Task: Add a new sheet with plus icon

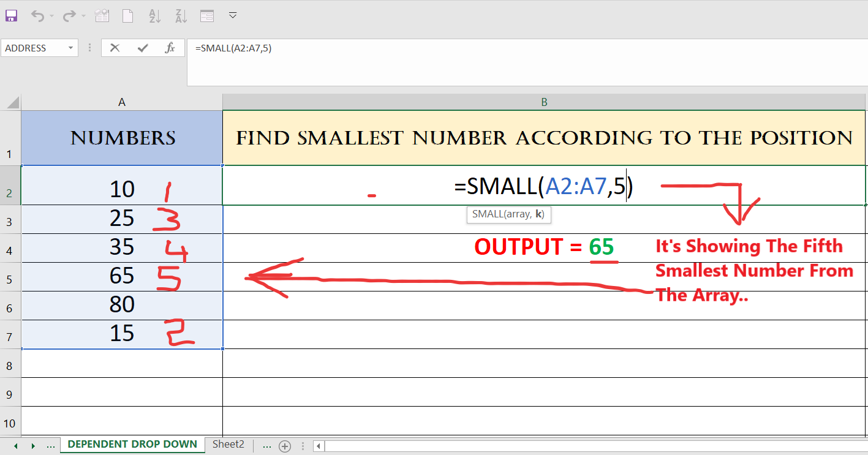Action: (284, 446)
